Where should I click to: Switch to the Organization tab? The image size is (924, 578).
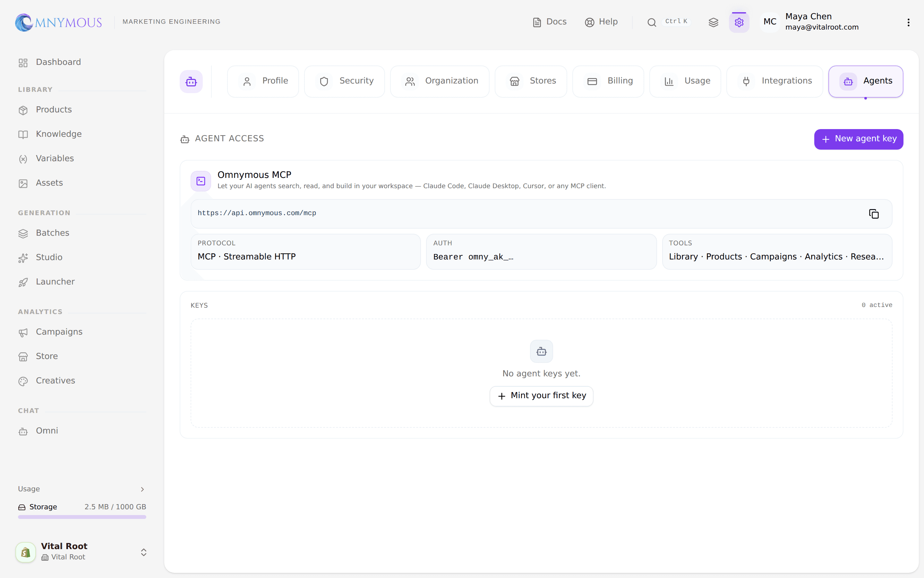click(440, 82)
